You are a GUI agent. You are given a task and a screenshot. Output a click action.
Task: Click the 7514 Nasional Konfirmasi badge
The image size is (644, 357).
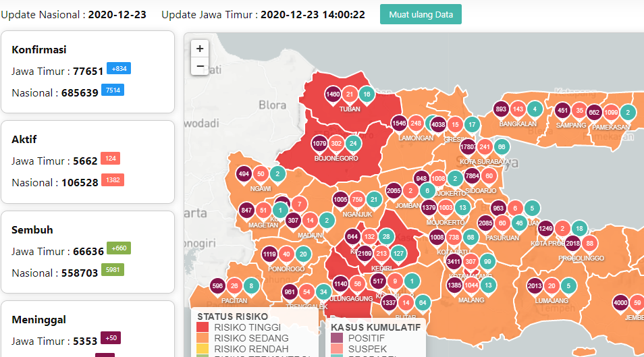click(x=113, y=90)
